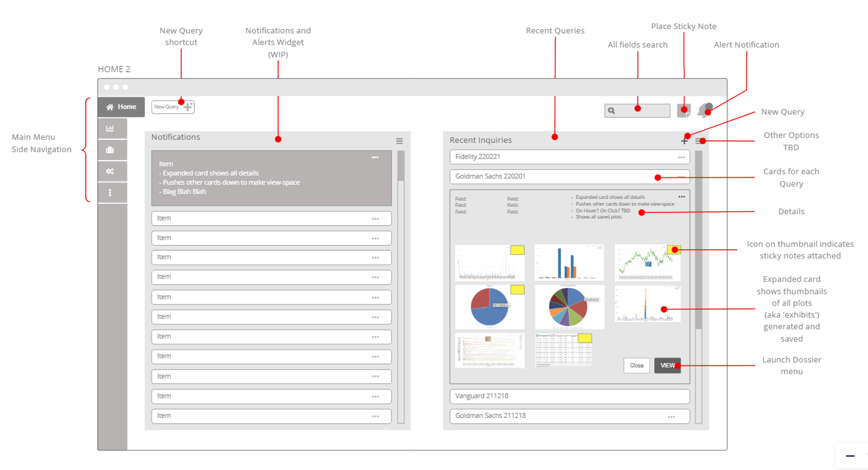Select the Home menu tab
868x470 pixels.
point(121,107)
